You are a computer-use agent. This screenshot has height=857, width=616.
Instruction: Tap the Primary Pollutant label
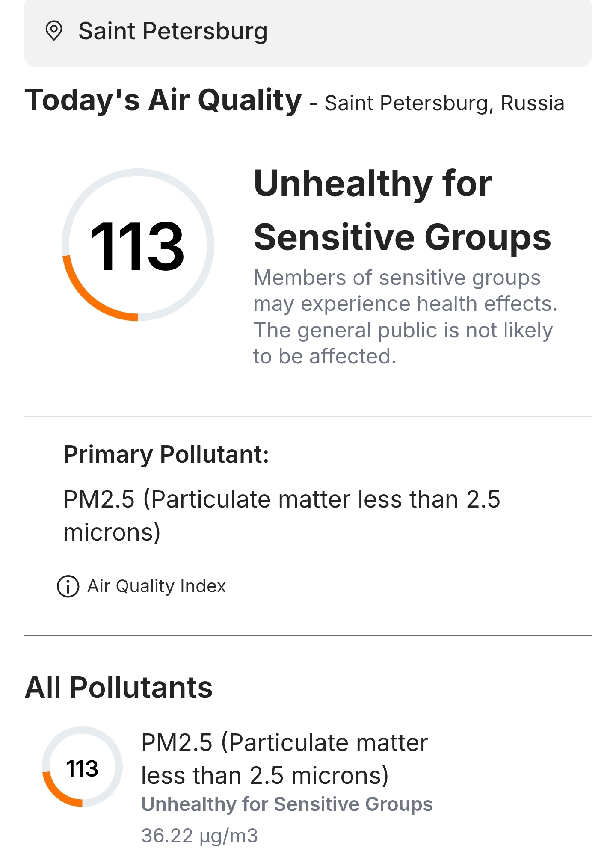166,454
